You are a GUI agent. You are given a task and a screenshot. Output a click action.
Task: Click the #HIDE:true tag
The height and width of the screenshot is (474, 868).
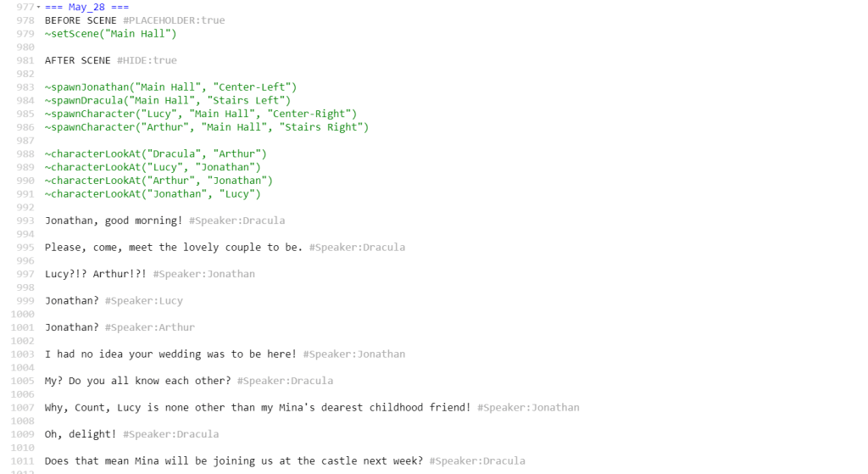coord(147,60)
